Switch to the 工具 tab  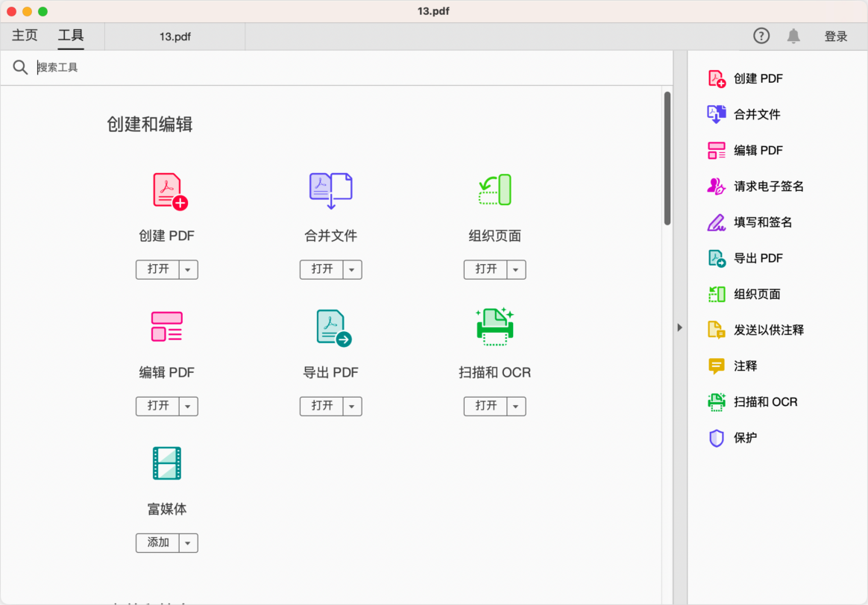71,36
